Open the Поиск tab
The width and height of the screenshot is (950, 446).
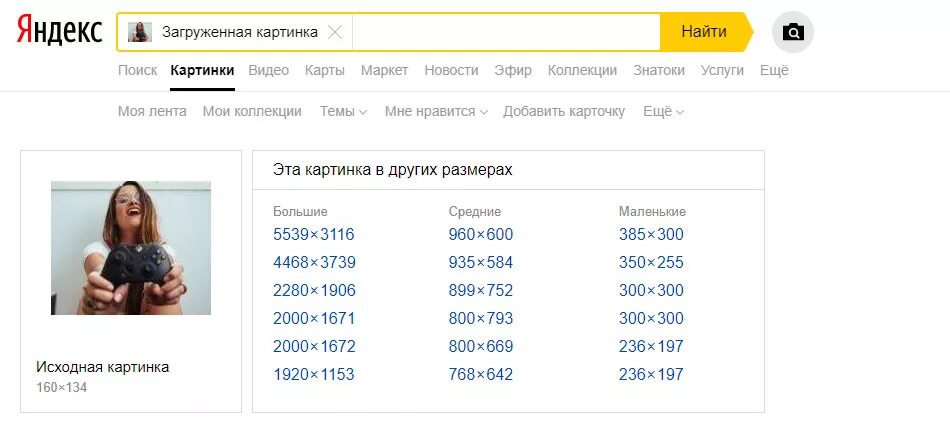click(x=138, y=70)
